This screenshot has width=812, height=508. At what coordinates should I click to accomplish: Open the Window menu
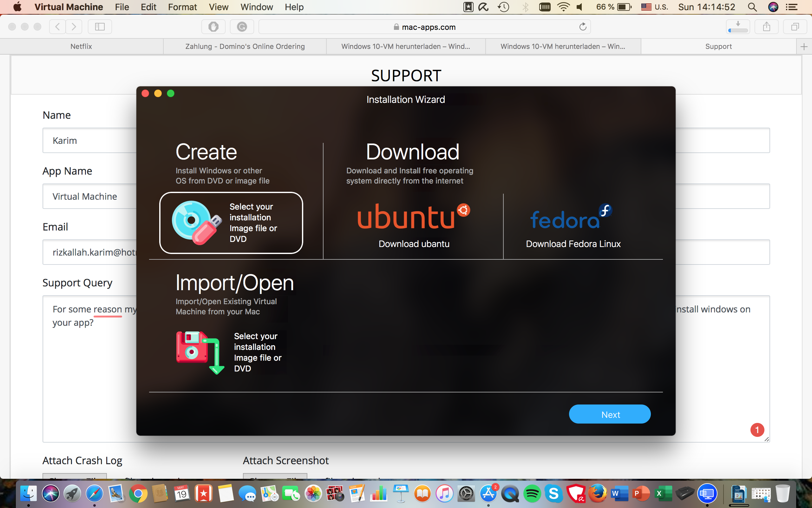click(x=257, y=7)
